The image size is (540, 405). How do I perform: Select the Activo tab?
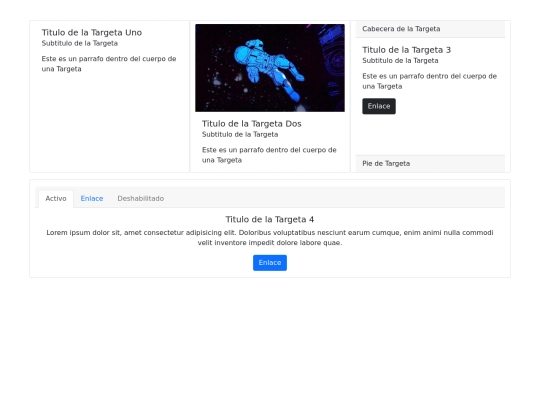coord(56,199)
